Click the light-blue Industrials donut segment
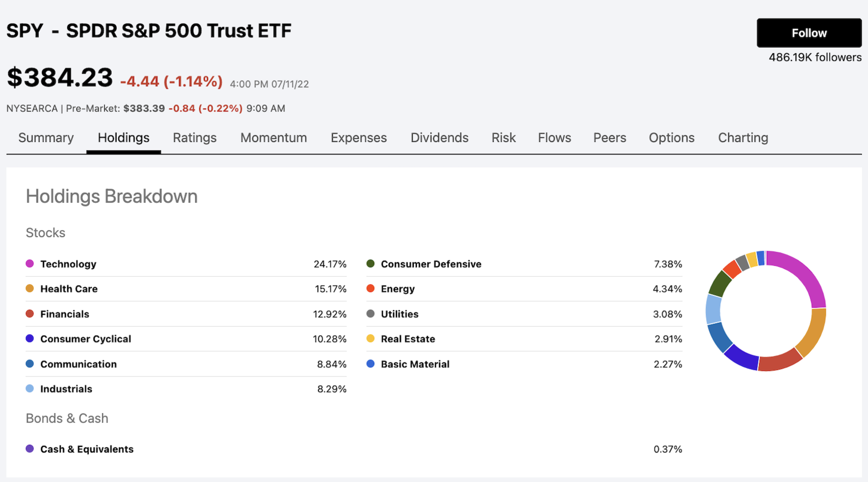 [x=714, y=309]
